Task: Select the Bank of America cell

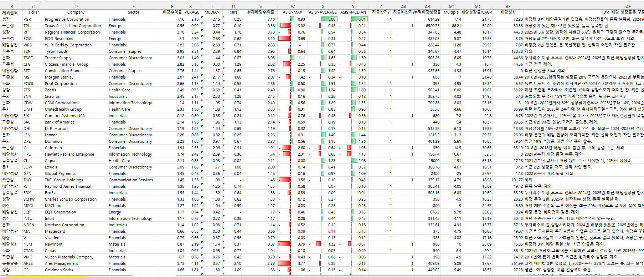Action: click(x=76, y=122)
